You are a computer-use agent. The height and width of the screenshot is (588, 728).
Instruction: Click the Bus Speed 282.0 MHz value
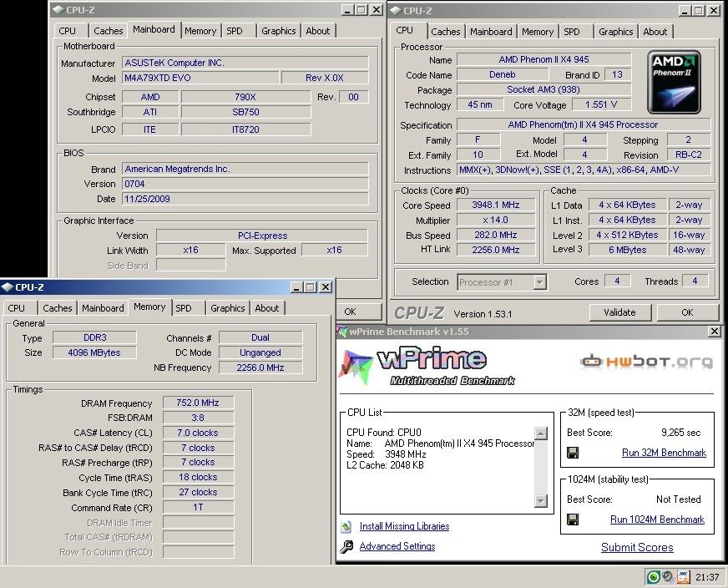click(x=496, y=235)
